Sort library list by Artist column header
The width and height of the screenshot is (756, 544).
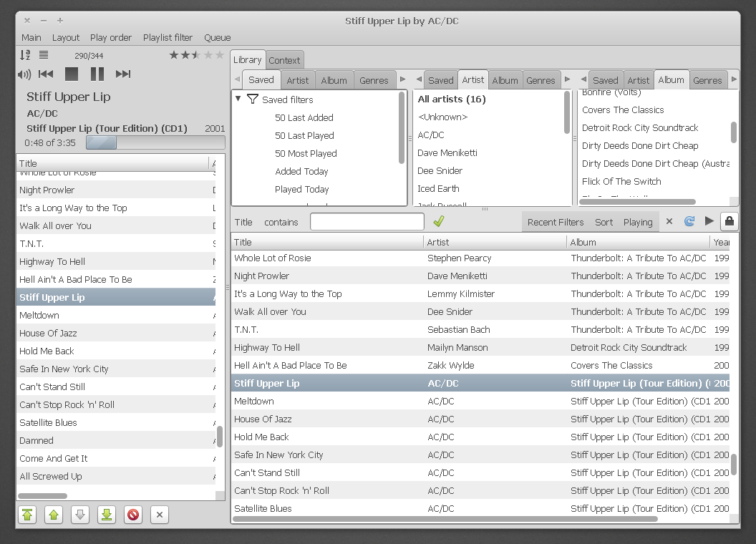point(495,242)
